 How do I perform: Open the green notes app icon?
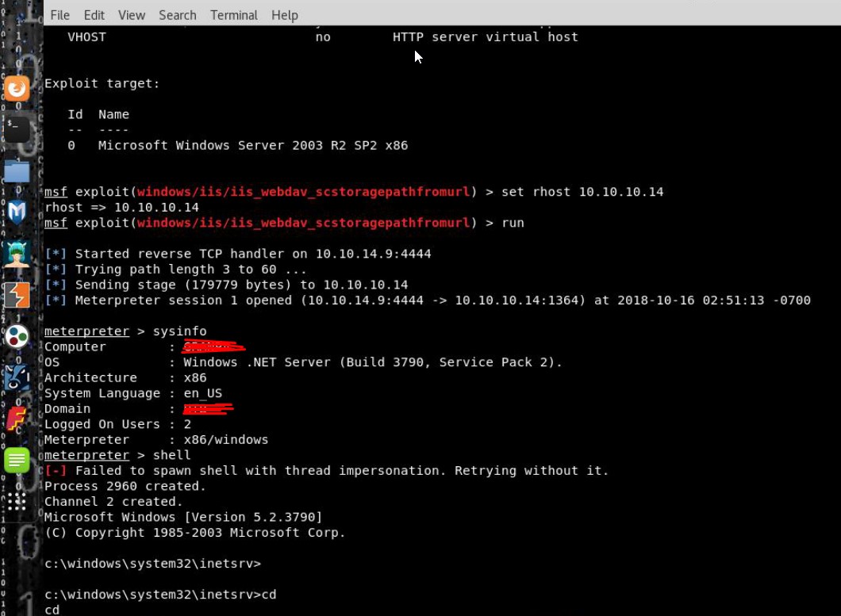[17, 460]
